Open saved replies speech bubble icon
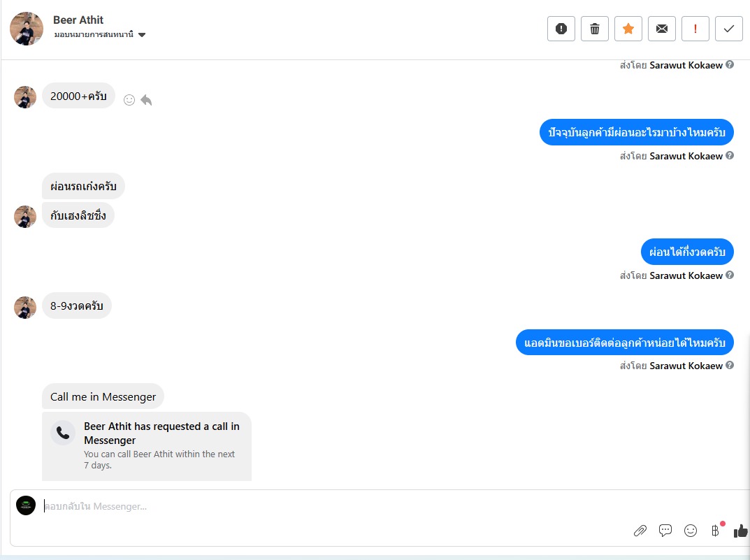Screen dimensions: 750x560 665,531
